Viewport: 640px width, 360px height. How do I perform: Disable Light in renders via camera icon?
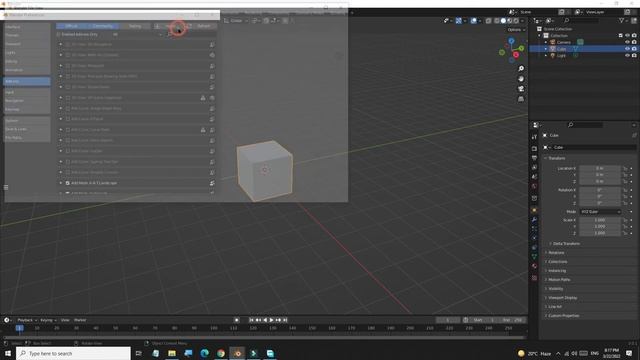point(634,55)
